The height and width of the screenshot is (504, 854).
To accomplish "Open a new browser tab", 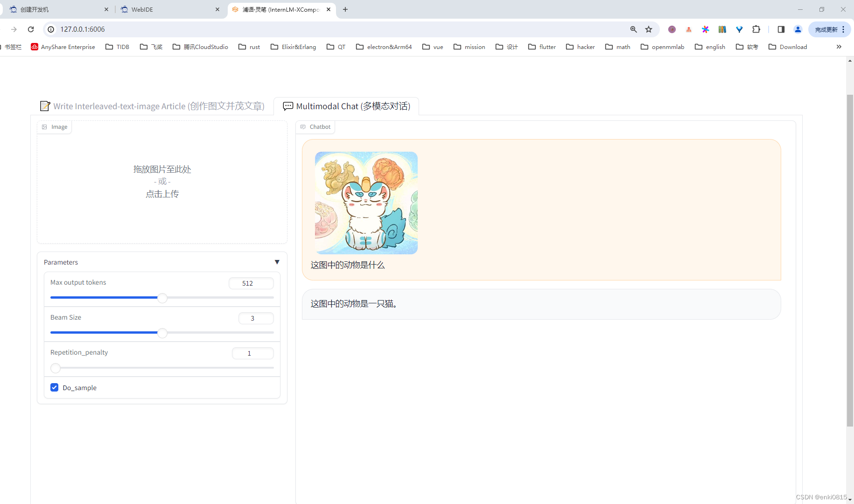I will click(x=345, y=9).
